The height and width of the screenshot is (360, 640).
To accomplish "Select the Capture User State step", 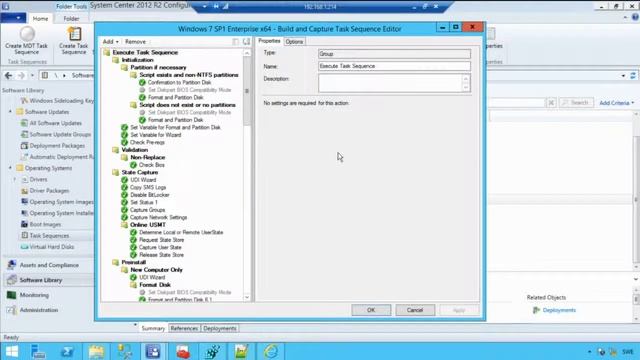I will click(x=160, y=247).
